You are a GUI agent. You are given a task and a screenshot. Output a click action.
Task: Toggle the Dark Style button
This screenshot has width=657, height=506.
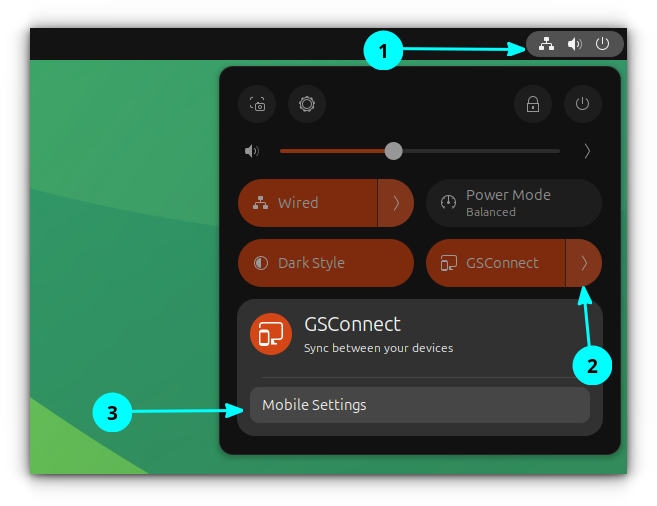click(325, 263)
